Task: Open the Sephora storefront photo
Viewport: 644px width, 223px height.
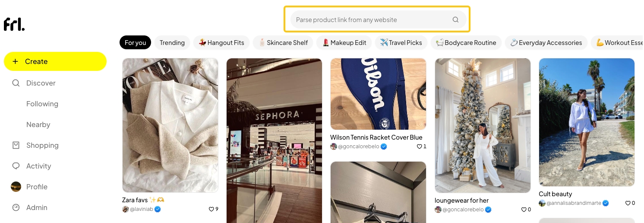Action: coord(274,138)
